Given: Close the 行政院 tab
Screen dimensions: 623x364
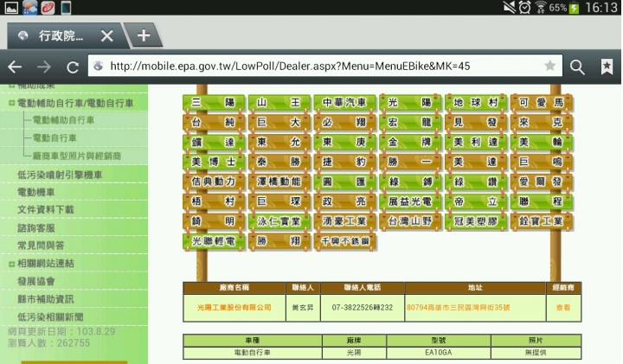Looking at the screenshot, I should click(x=107, y=36).
